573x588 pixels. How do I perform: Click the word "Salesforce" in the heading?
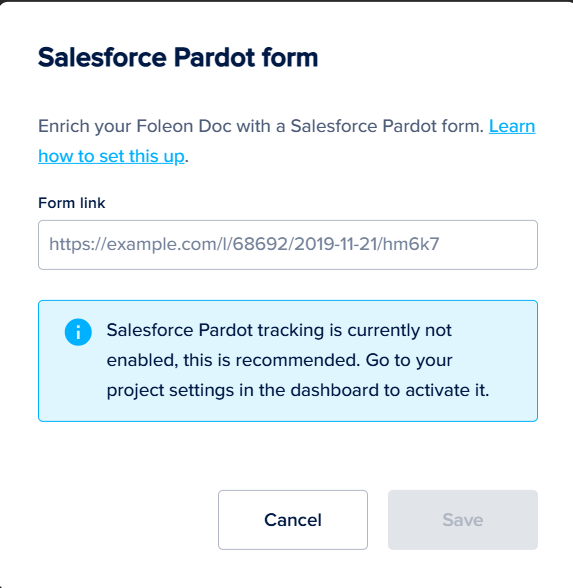[102, 58]
